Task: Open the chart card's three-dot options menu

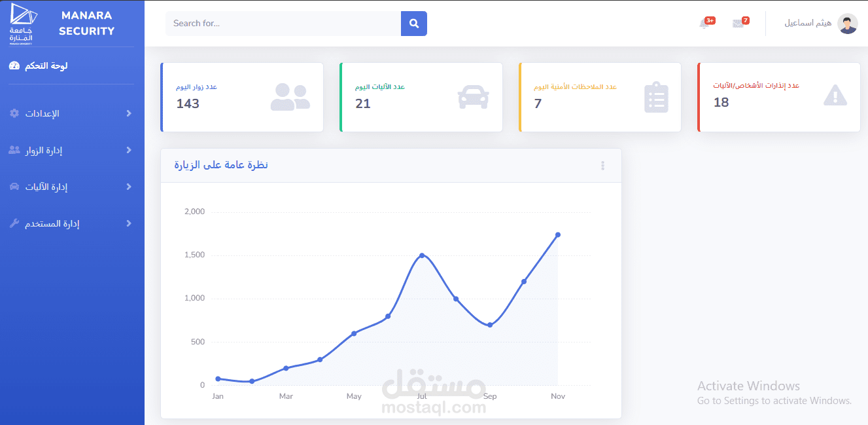Action: (x=602, y=166)
